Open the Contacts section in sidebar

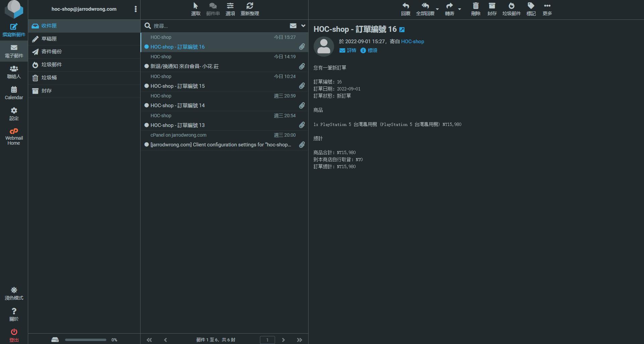coord(14,72)
